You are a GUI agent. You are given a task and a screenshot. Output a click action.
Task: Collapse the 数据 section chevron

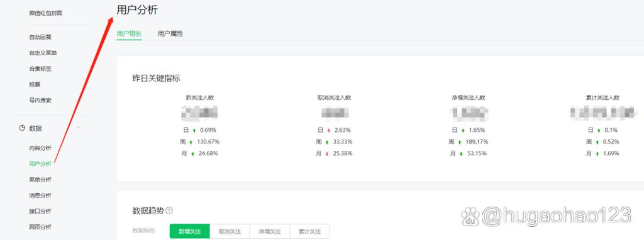click(x=78, y=128)
